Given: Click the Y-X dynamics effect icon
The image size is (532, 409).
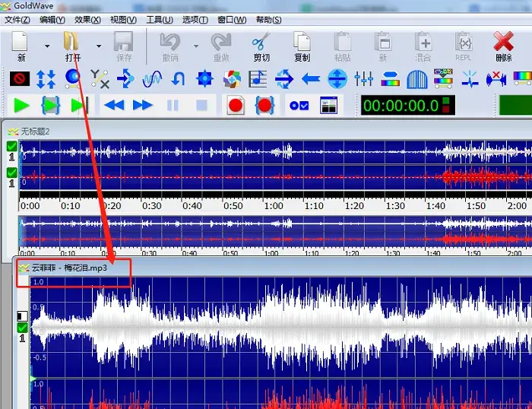Looking at the screenshot, I should point(100,79).
